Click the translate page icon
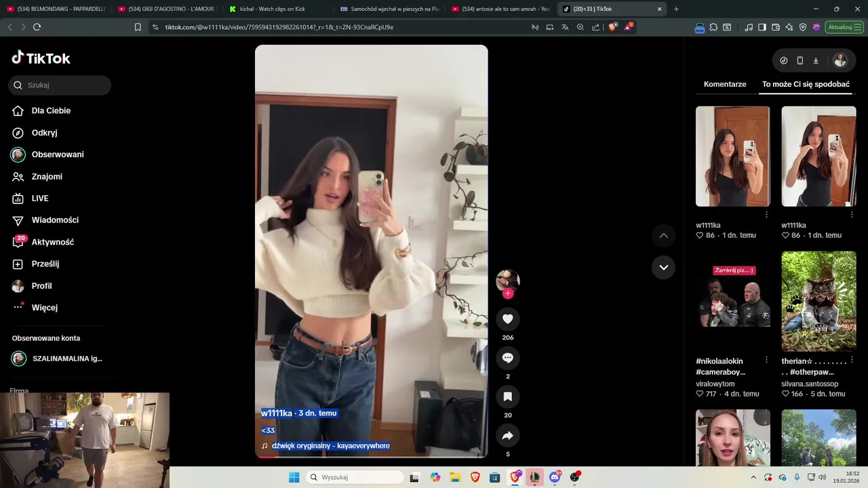The image size is (868, 488). (565, 27)
